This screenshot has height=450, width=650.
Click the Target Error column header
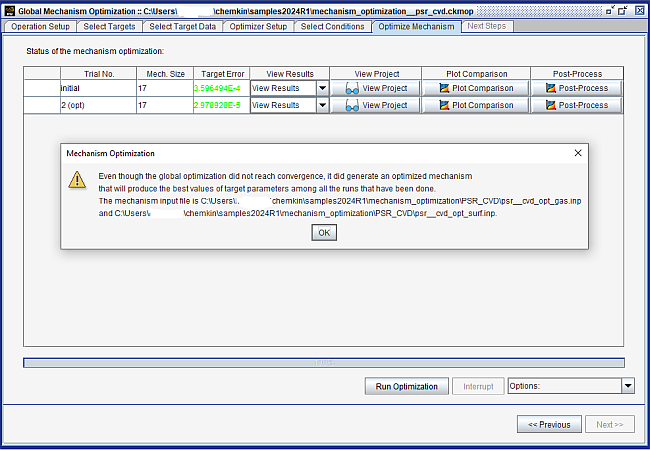222,74
